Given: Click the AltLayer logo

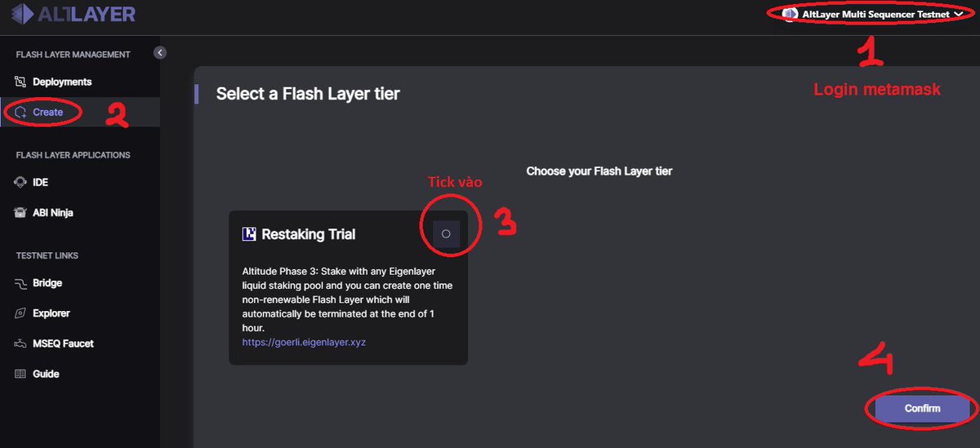Looking at the screenshot, I should 73,14.
